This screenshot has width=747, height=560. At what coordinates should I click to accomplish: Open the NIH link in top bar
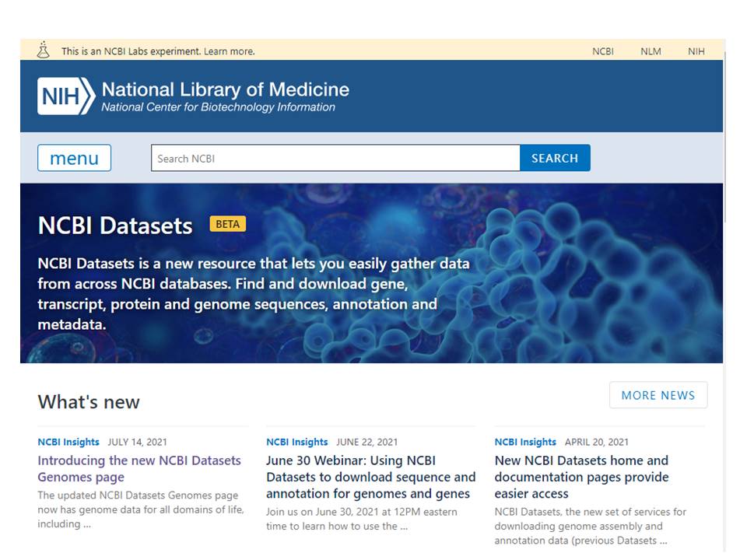click(696, 51)
